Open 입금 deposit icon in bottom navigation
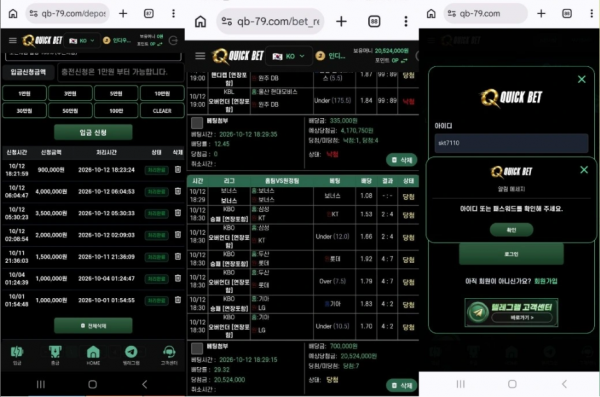This screenshot has height=397, width=600. 17,355
